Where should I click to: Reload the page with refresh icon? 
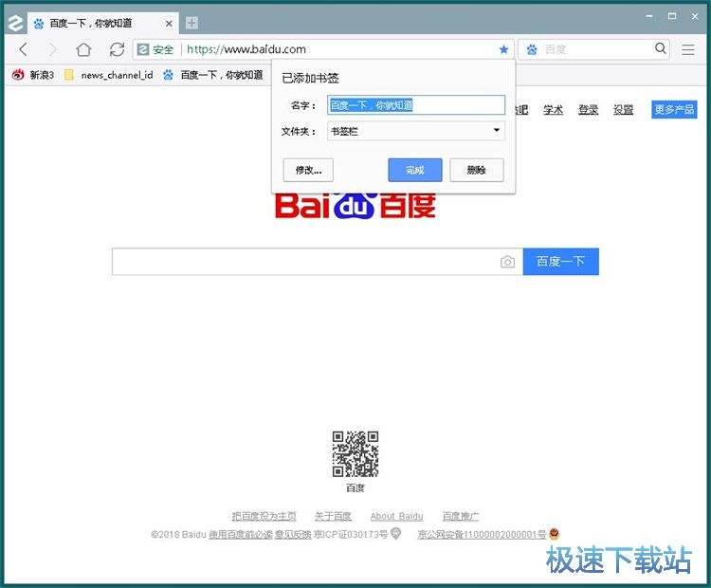(117, 49)
